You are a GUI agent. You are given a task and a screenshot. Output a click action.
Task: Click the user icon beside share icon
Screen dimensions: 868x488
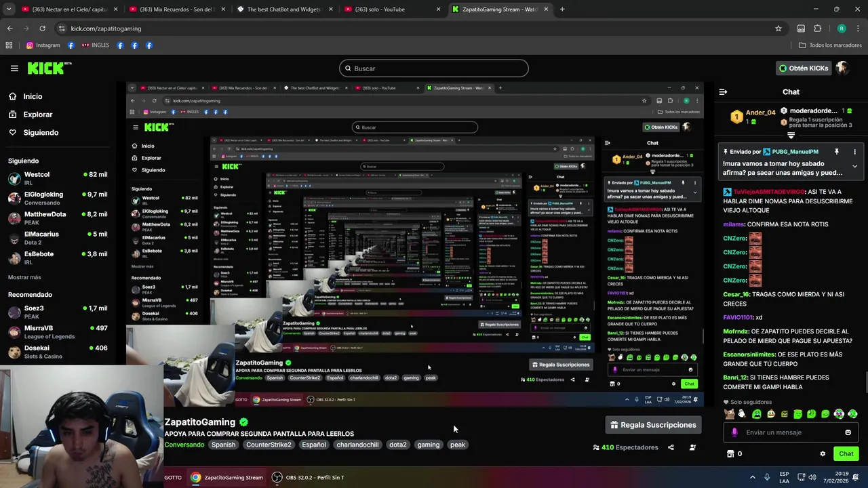coord(692,447)
